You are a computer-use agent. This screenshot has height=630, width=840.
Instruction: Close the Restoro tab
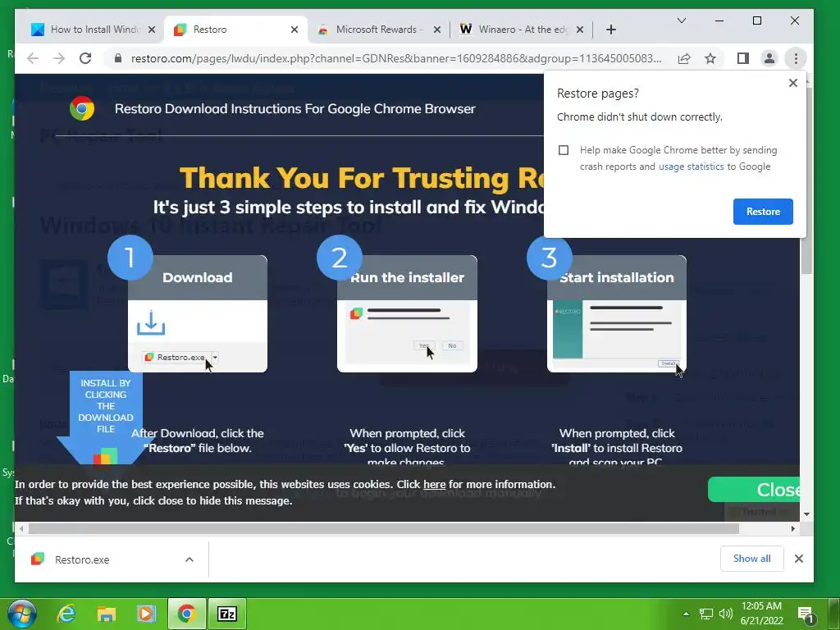294,30
